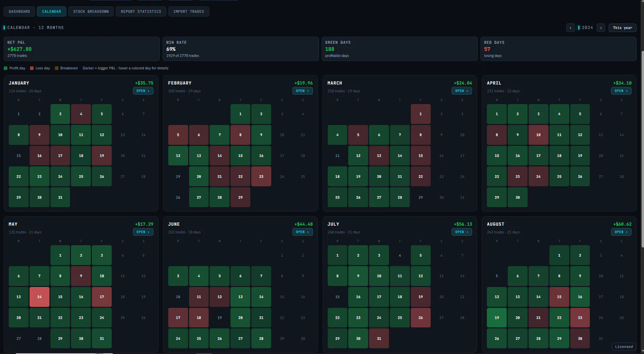Click the July 31 loss day cell
This screenshot has width=644, height=354.
pos(379,339)
